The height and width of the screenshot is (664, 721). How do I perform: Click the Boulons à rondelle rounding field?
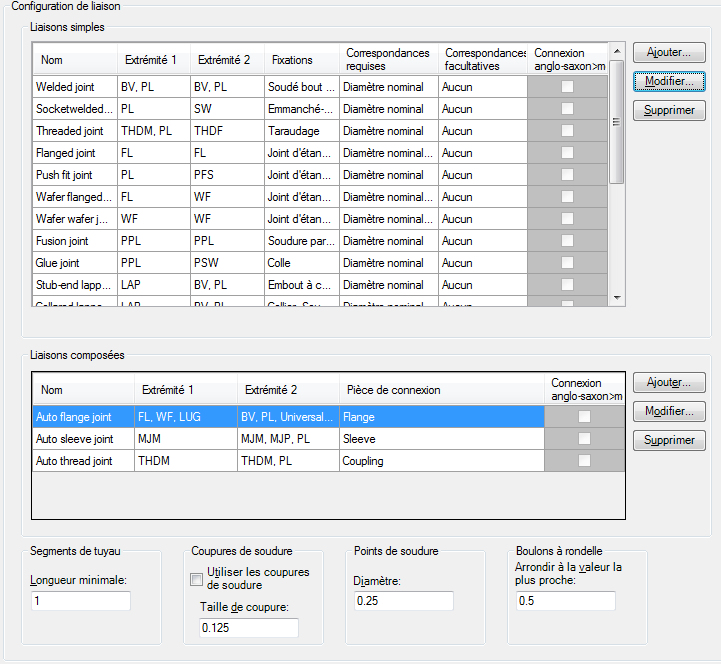566,601
